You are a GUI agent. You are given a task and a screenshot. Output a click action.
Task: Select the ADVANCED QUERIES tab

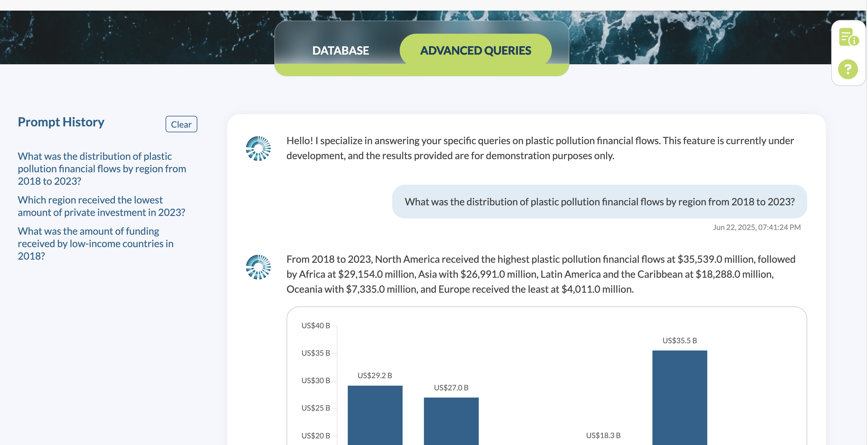coord(475,51)
